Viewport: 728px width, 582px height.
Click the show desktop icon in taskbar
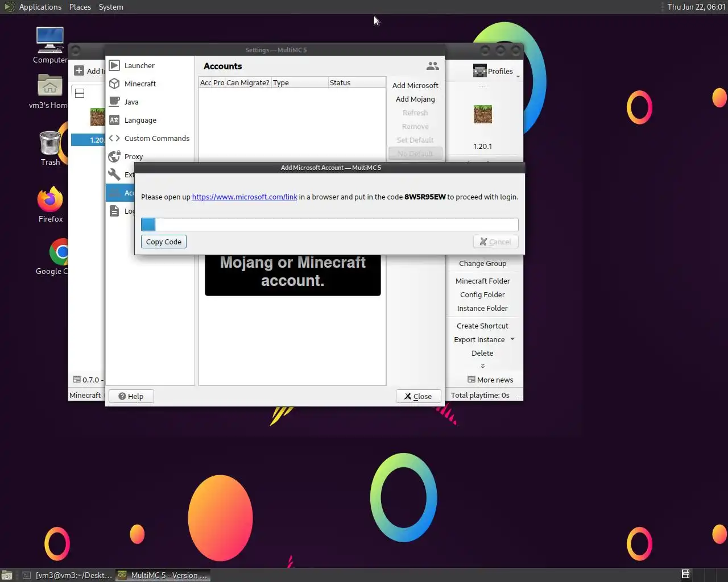tap(7, 575)
